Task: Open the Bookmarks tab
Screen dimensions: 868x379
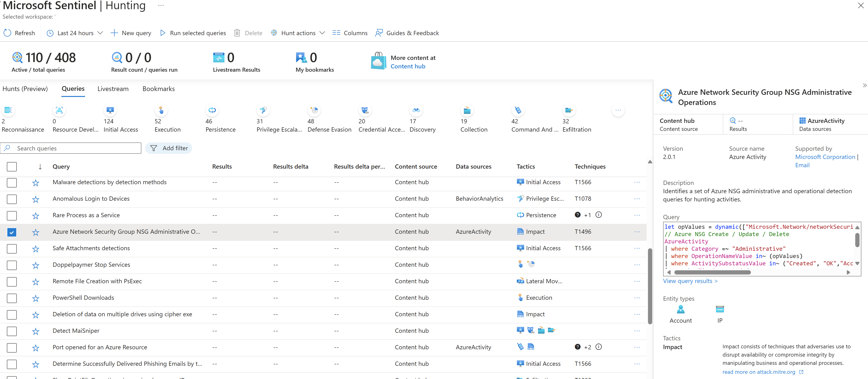Action: pos(158,89)
